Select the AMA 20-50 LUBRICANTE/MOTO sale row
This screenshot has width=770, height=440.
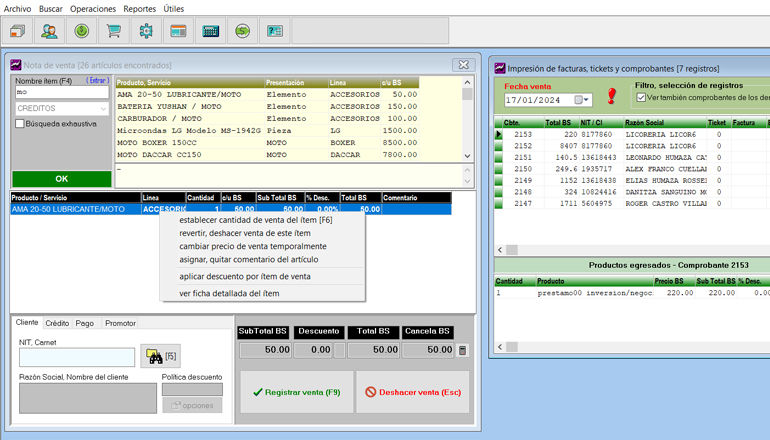231,209
